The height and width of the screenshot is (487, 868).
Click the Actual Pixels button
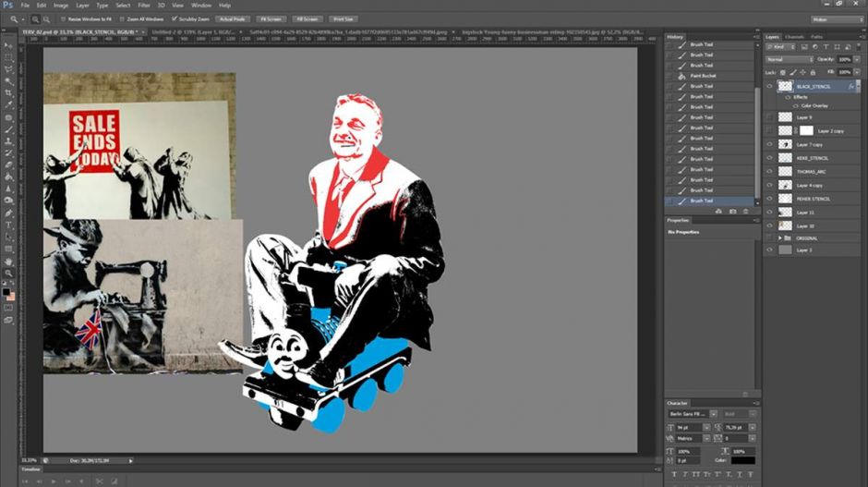pos(233,19)
